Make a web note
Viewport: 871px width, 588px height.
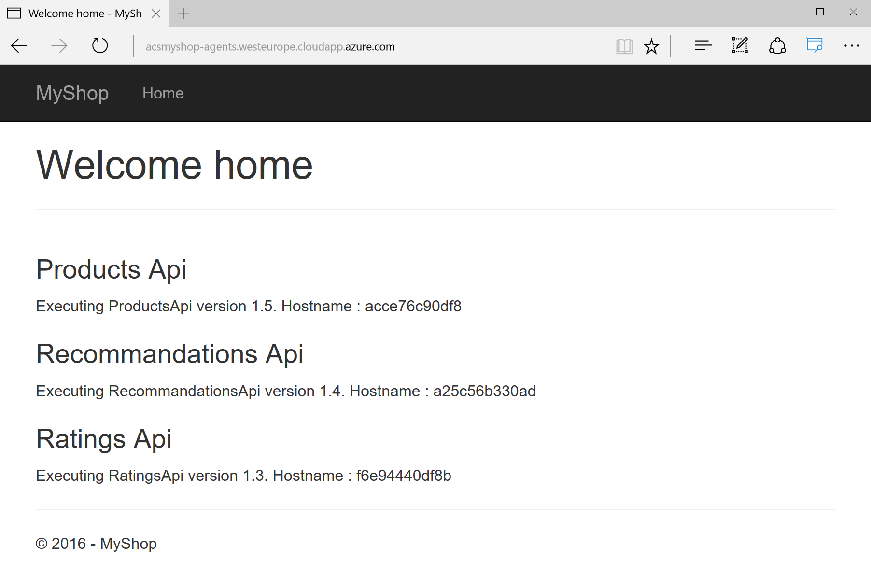pyautogui.click(x=740, y=46)
